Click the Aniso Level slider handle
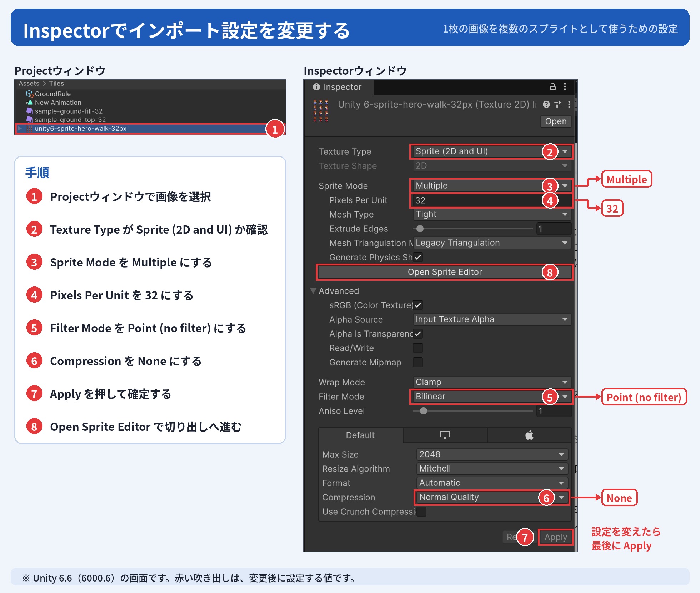Screen dimensions: 700x593 [424, 411]
